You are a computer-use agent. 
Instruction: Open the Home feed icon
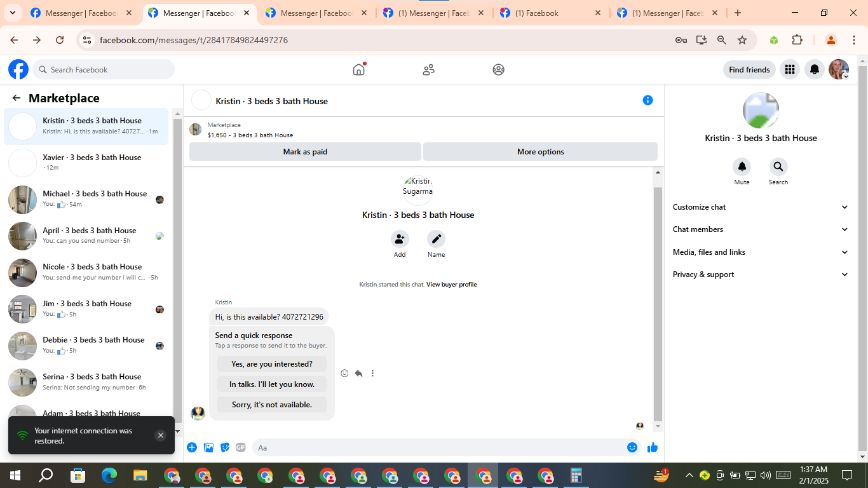(x=359, y=69)
